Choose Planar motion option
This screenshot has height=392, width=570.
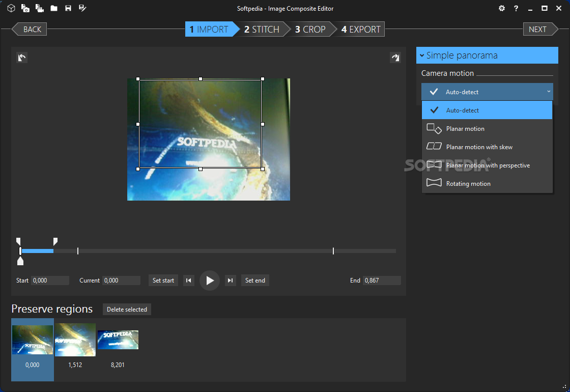[x=487, y=129]
